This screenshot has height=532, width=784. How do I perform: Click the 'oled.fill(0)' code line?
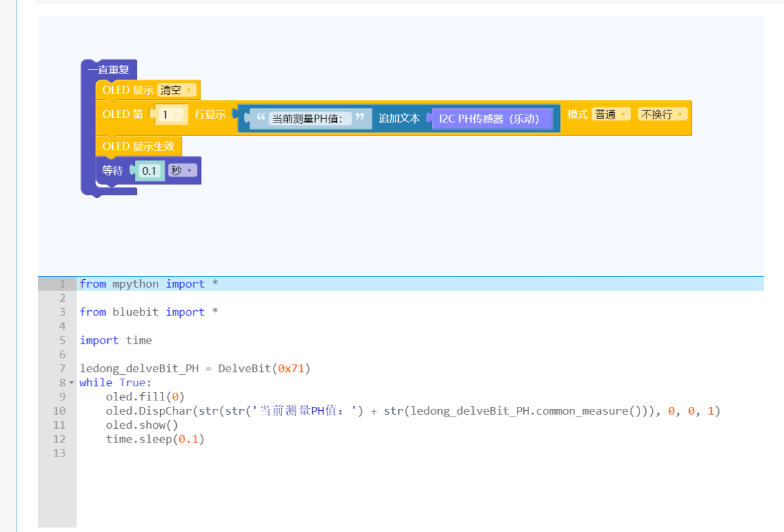[x=145, y=397]
